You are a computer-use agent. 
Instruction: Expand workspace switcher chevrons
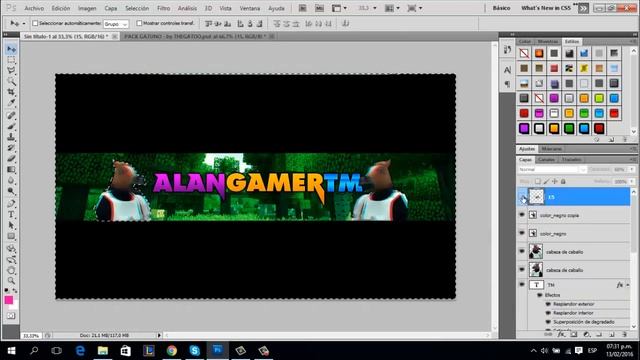(583, 8)
